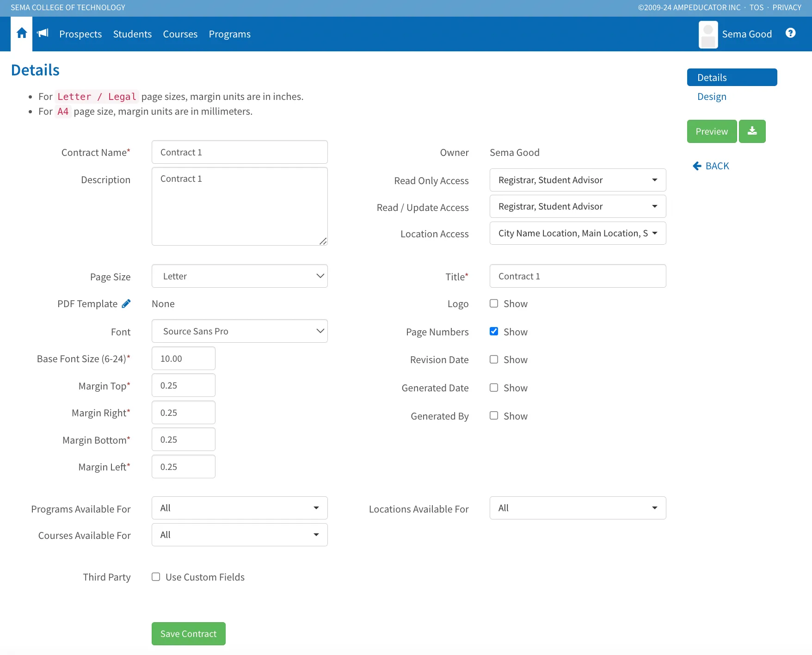Click the Margin Left field
The width and height of the screenshot is (812, 655).
(183, 467)
